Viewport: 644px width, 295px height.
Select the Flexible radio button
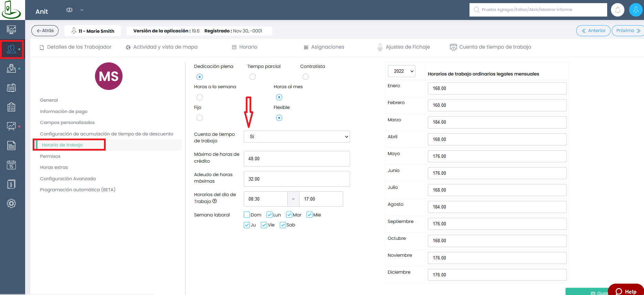(x=279, y=118)
